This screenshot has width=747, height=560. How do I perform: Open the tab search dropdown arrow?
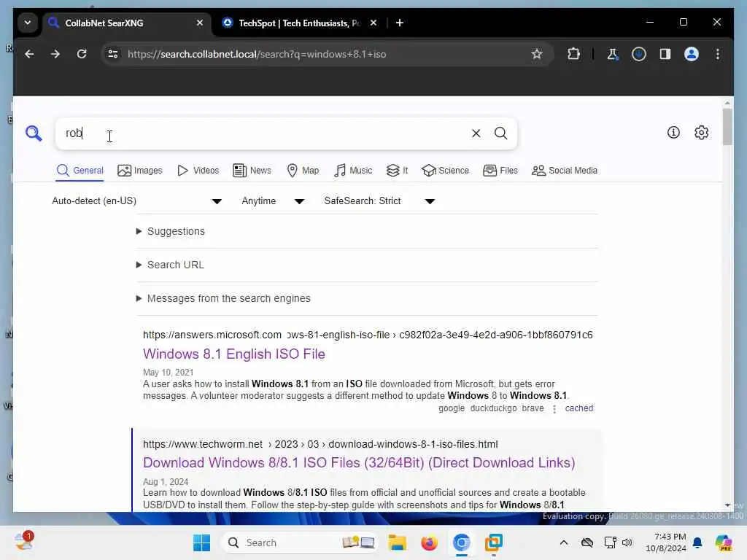tap(28, 23)
